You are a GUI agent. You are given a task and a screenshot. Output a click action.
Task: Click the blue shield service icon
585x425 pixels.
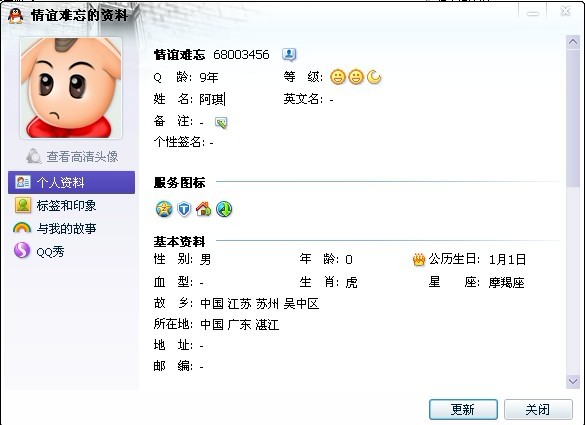tap(184, 209)
